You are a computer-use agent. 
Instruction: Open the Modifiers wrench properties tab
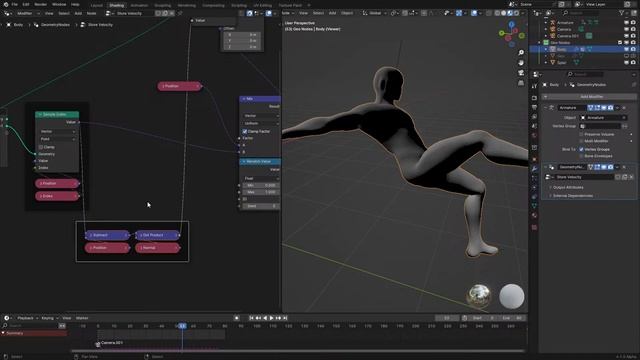click(534, 168)
